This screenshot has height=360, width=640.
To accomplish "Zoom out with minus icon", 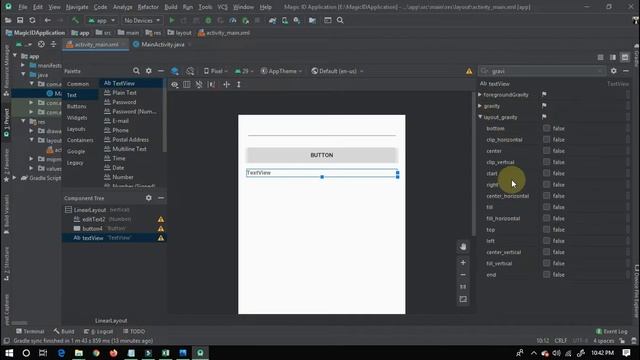I will pos(463,275).
